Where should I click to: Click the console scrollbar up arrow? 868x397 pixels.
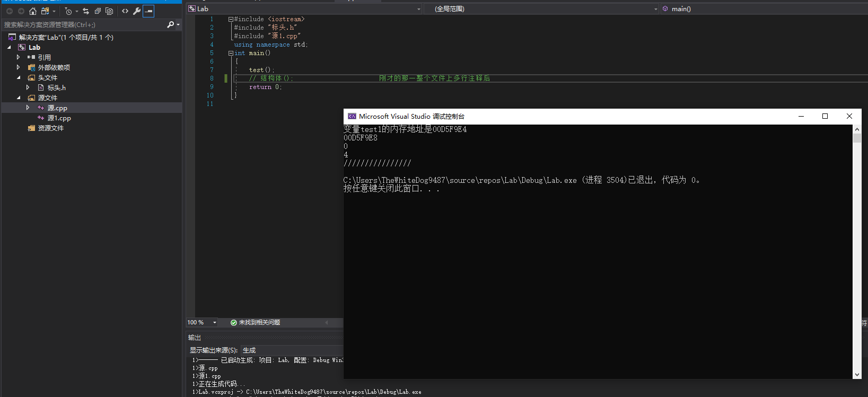(x=857, y=129)
